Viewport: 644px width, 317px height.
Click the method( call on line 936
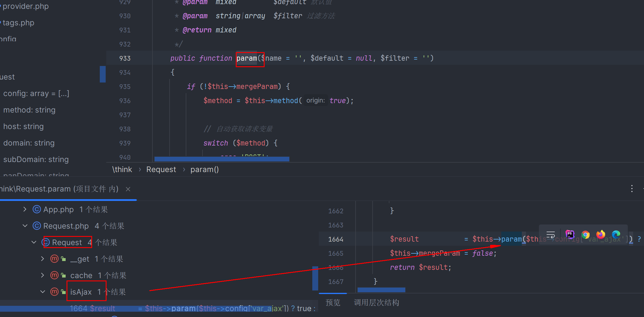tap(286, 101)
